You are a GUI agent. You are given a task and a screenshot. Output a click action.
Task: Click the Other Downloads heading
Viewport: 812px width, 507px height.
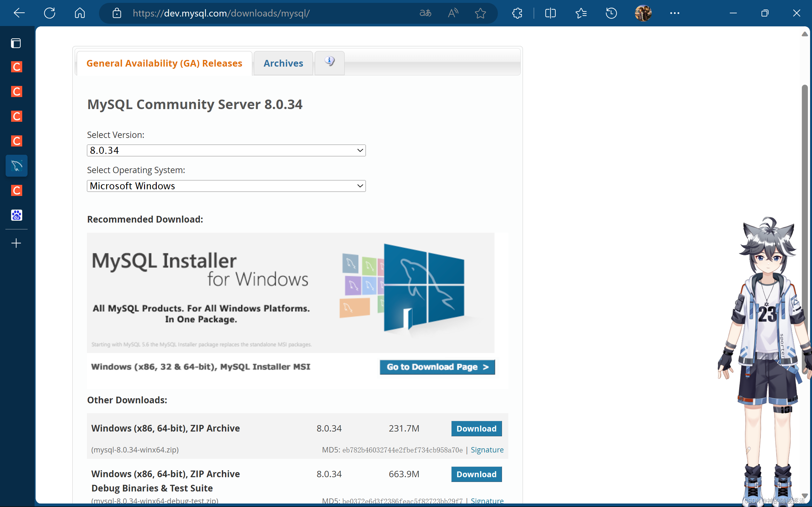click(x=127, y=400)
